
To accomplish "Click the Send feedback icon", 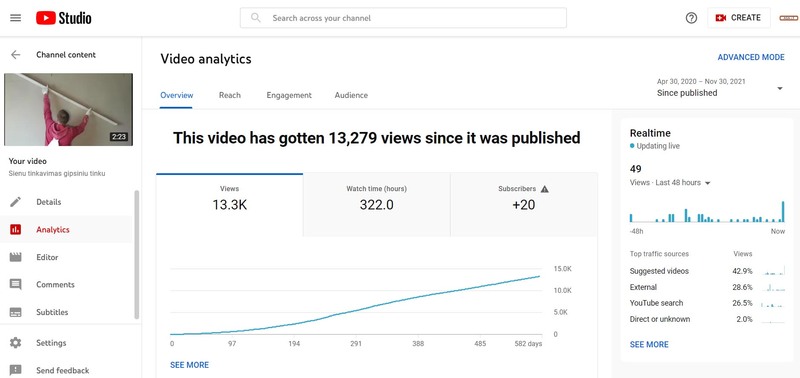I will click(16, 370).
